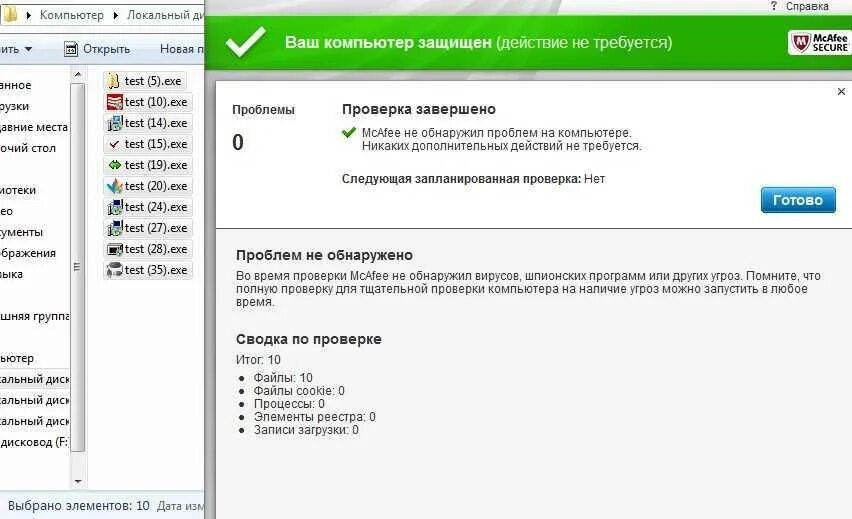The image size is (852, 519).
Task: Click the Следующая запланированная проверка label
Action: 461,179
